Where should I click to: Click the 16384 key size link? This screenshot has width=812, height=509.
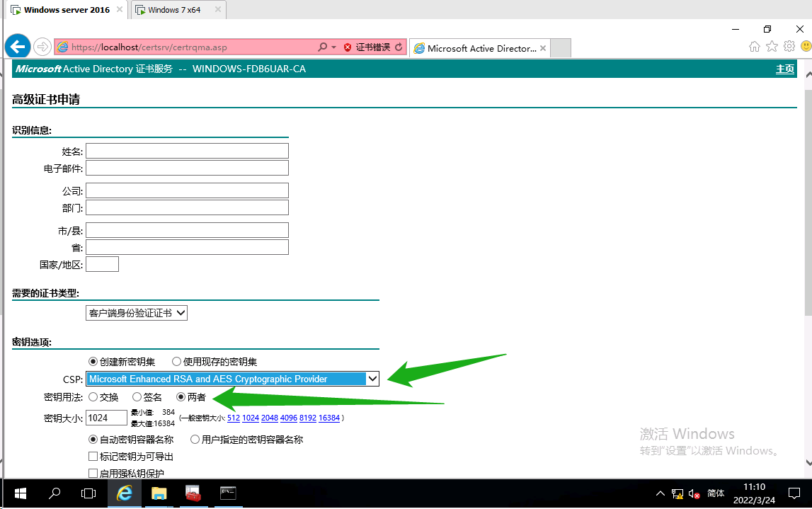pos(329,418)
